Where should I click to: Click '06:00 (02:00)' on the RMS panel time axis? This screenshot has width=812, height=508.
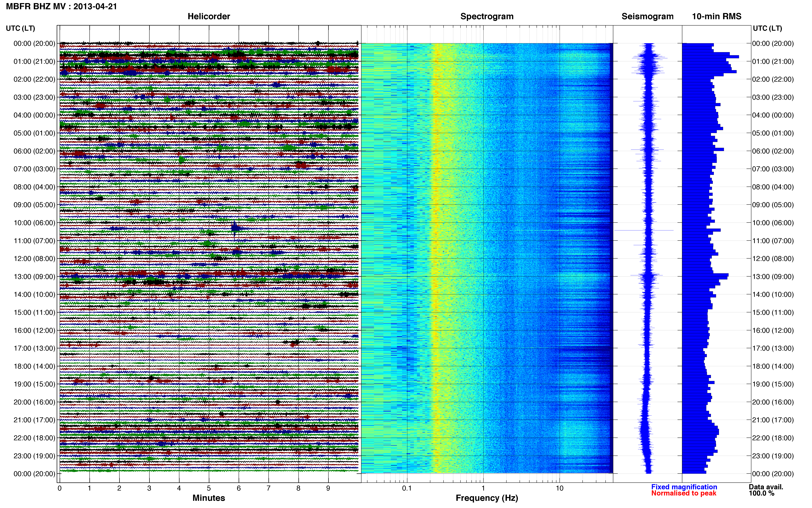773,151
